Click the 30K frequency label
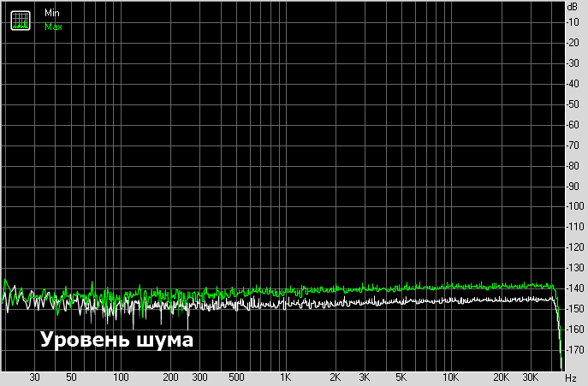Image resolution: width=588 pixels, height=386 pixels. 530,377
